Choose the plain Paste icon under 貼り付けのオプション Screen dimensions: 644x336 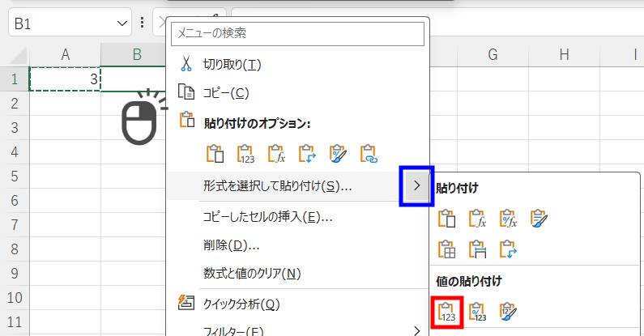[215, 154]
